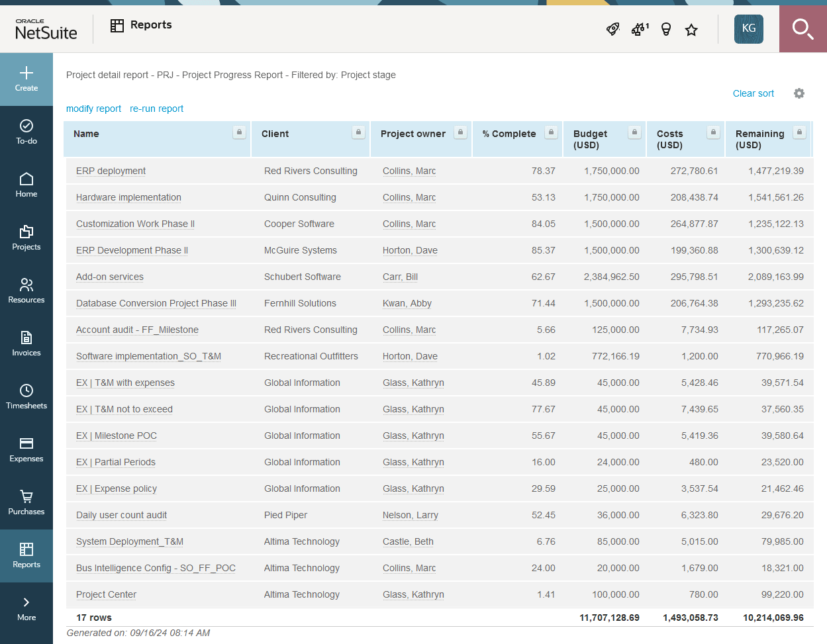
Task: Click the Clear sort link
Action: [754, 93]
